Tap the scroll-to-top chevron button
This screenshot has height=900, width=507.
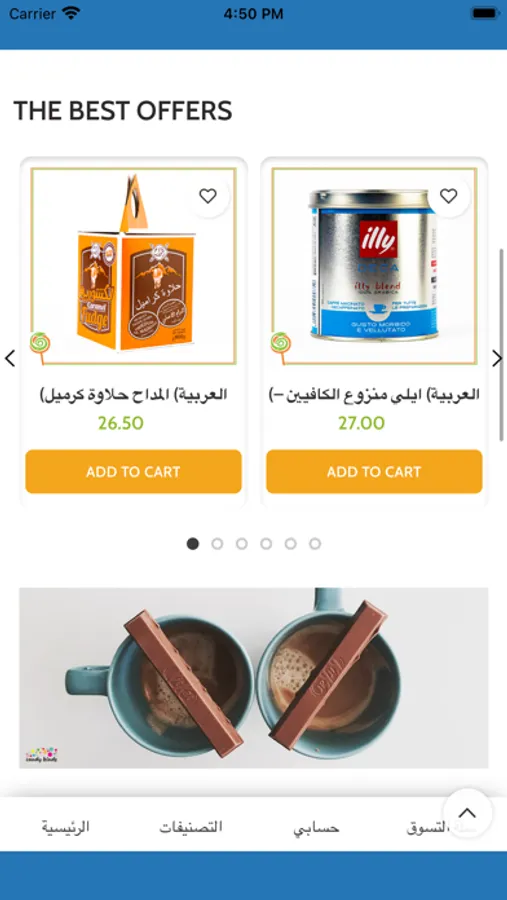(467, 813)
